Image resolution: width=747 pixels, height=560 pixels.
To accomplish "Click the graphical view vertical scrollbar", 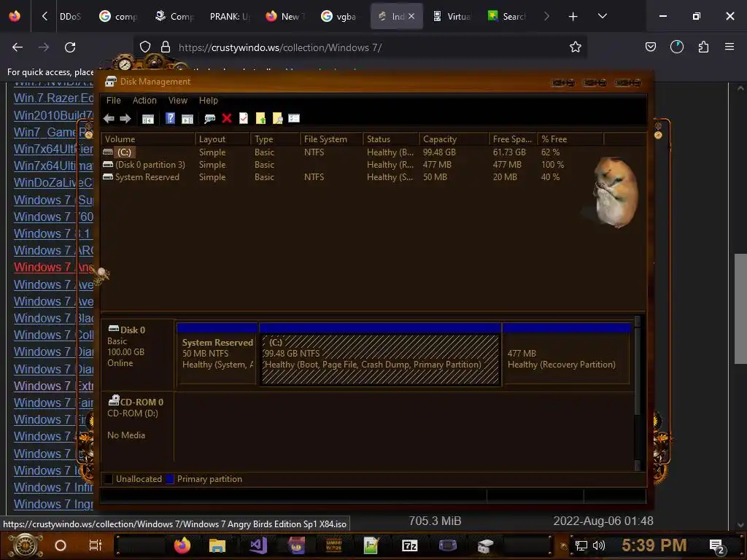I will coord(638,394).
